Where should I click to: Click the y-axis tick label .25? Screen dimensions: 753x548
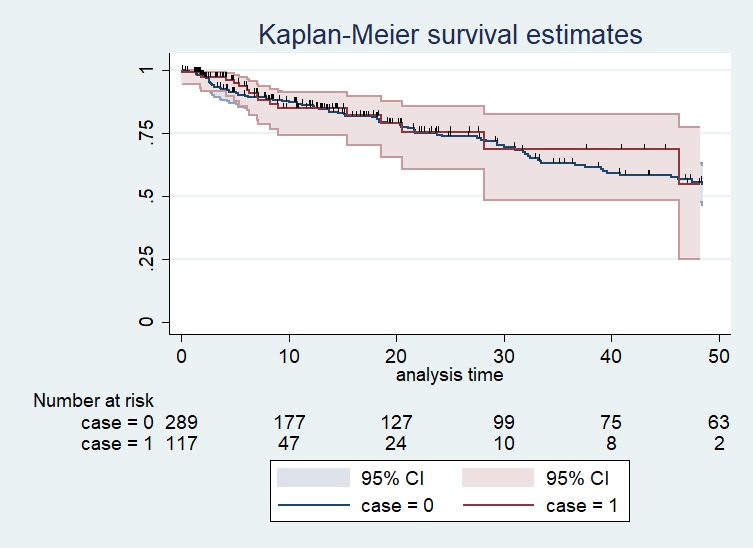tap(147, 259)
